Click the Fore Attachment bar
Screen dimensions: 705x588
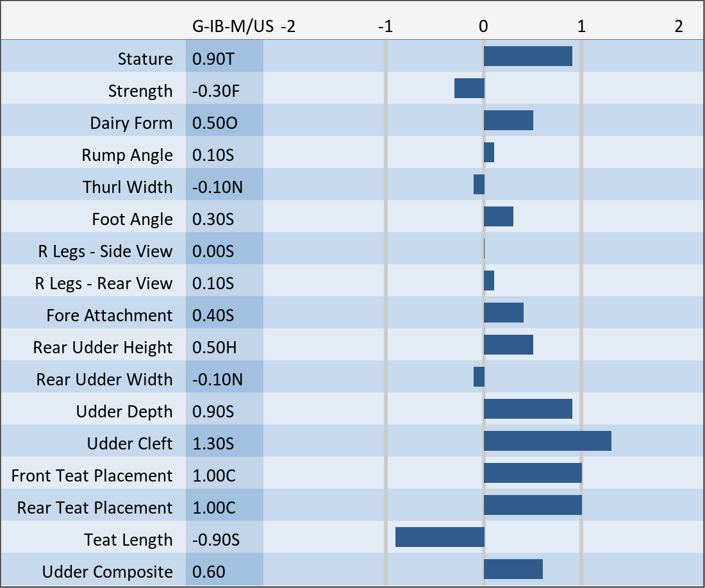point(503,313)
